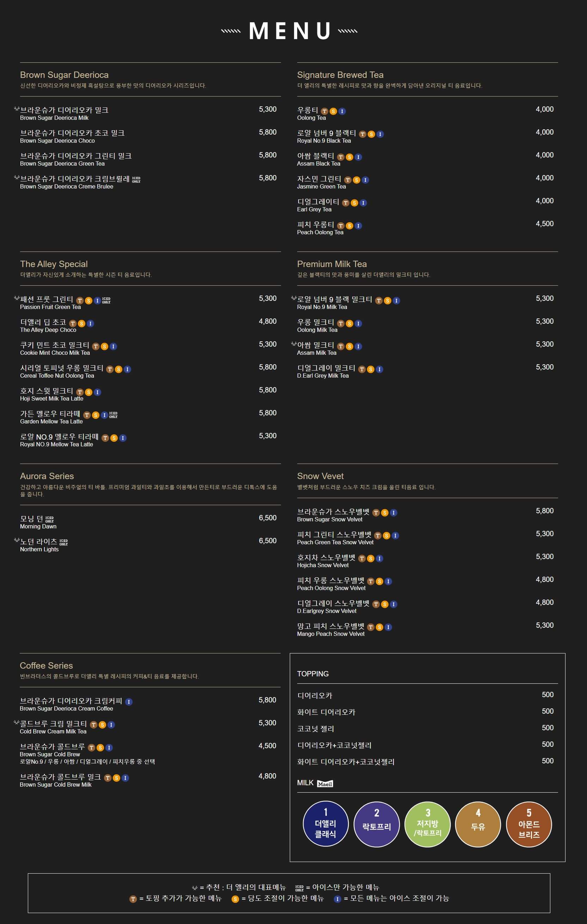Click the The Alley Special section heading
Screen dimensions: 587x924
(x=54, y=264)
